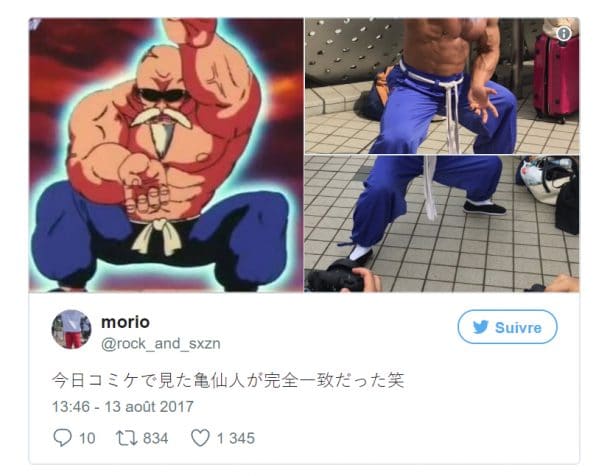Open morio's profile avatar
The width and height of the screenshot is (610, 476).
[x=71, y=329]
